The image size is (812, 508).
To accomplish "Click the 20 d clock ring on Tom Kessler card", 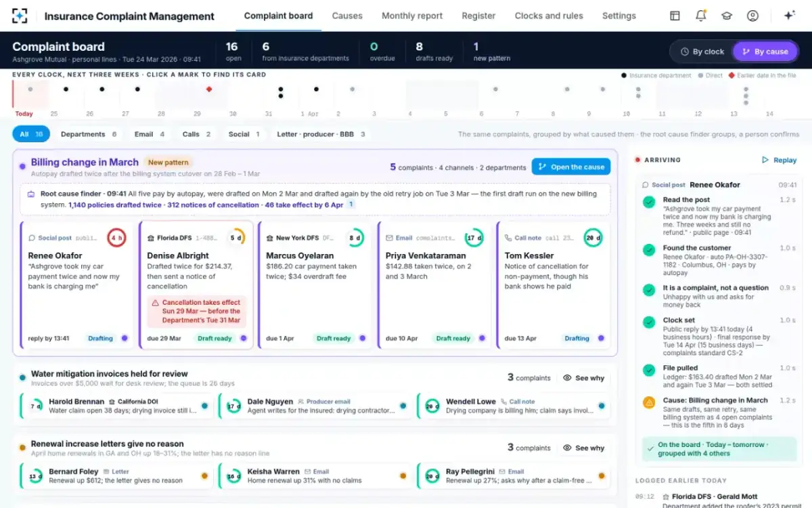I will point(593,238).
